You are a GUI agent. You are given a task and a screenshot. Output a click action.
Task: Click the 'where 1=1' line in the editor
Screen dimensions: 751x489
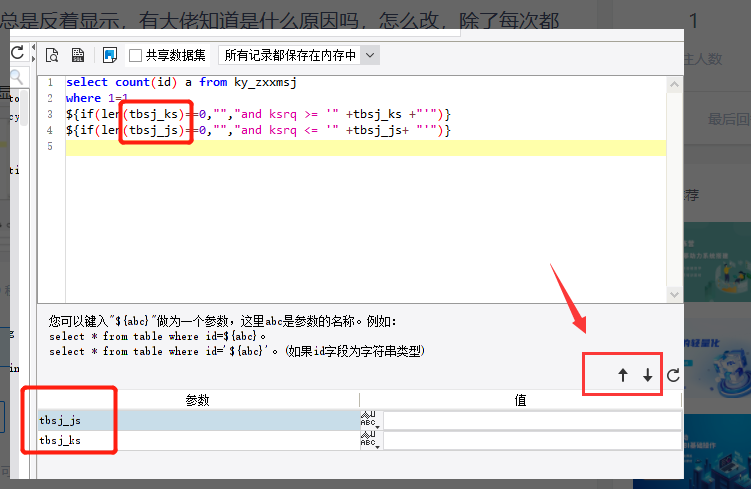(97, 98)
